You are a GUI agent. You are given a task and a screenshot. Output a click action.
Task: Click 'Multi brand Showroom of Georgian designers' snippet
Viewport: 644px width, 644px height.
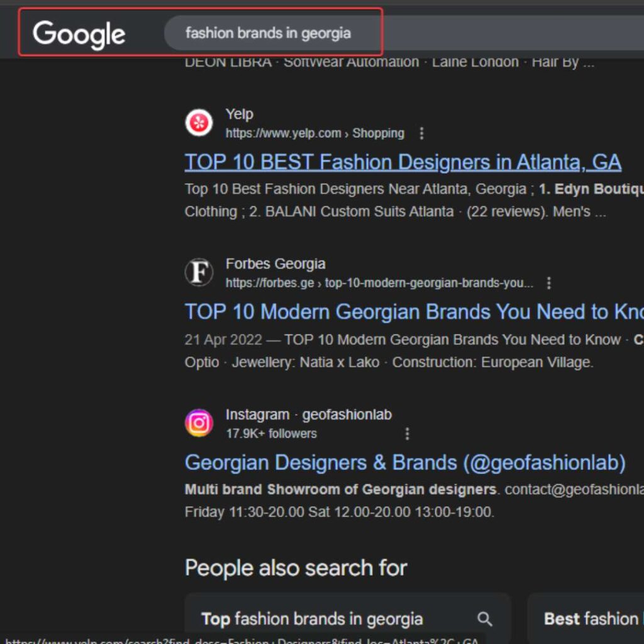point(340,489)
